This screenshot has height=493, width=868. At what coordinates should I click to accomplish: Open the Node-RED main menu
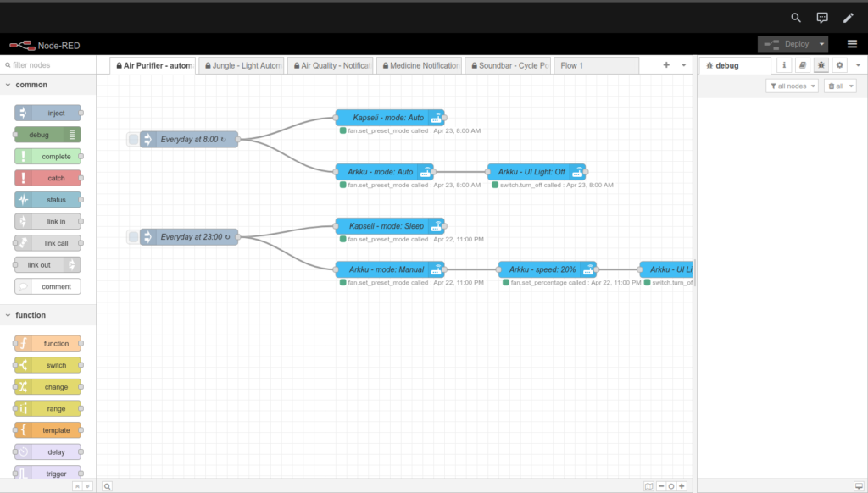point(852,44)
